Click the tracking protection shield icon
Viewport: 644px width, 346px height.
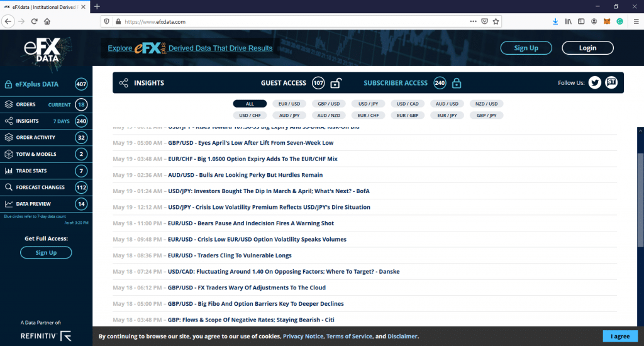(x=107, y=21)
